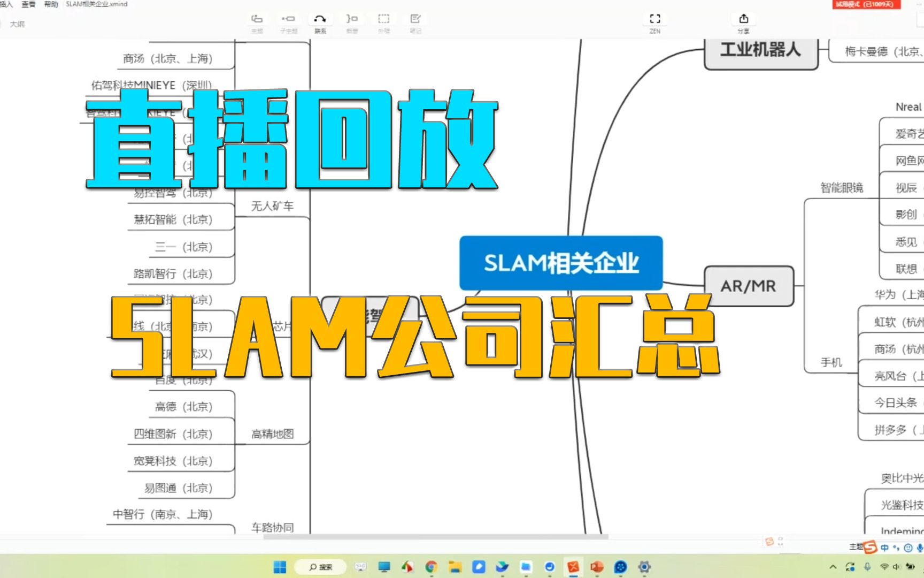Click the horizontal scrollbar under the canvas

click(436, 537)
